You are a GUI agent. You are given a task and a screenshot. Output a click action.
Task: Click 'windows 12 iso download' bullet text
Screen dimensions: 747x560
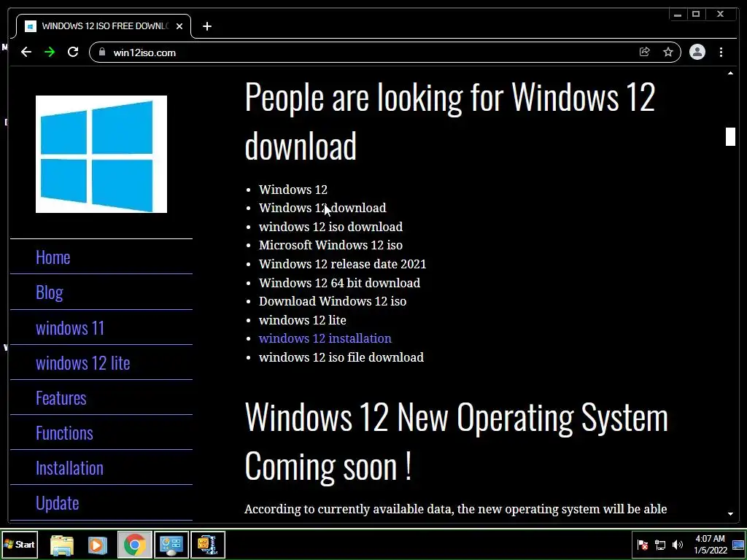tap(330, 227)
